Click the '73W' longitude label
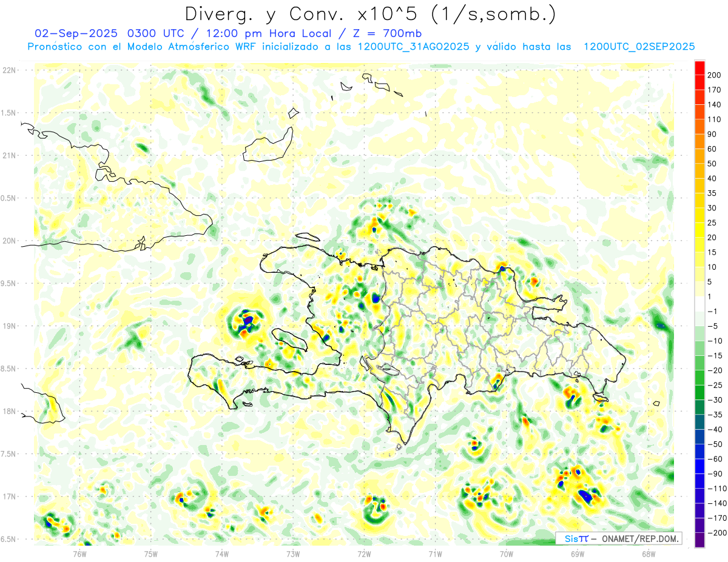728x562 pixels. [293, 553]
